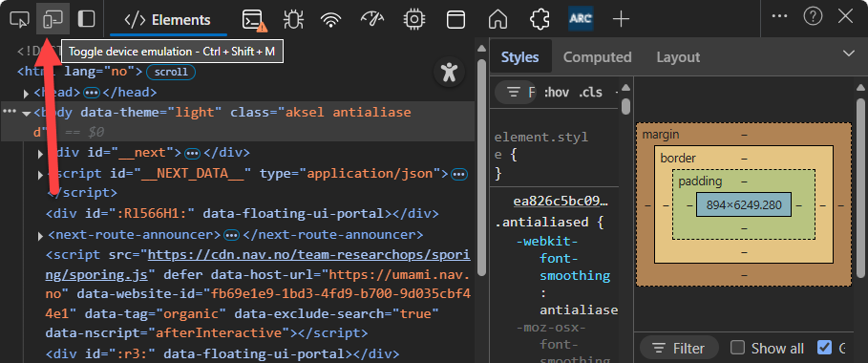Expand the head element node

pyautogui.click(x=26, y=93)
